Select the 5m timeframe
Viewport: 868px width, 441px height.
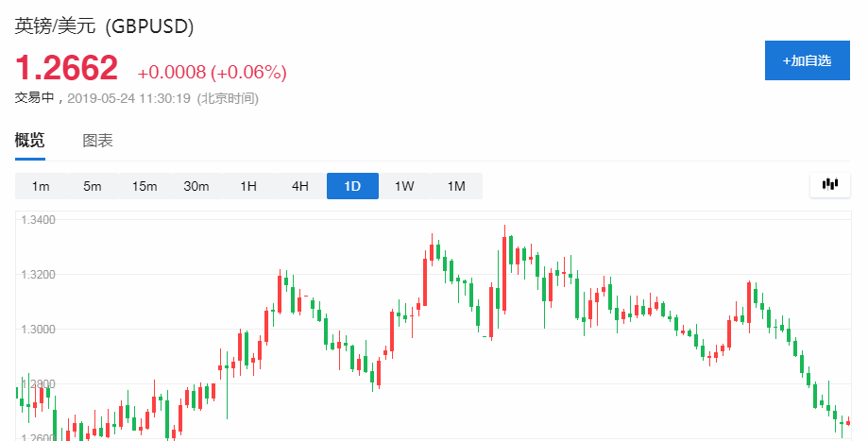92,186
